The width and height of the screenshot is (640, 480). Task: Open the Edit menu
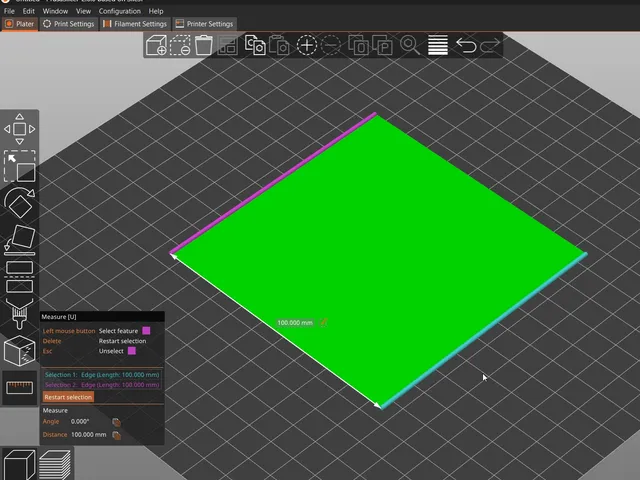point(29,11)
